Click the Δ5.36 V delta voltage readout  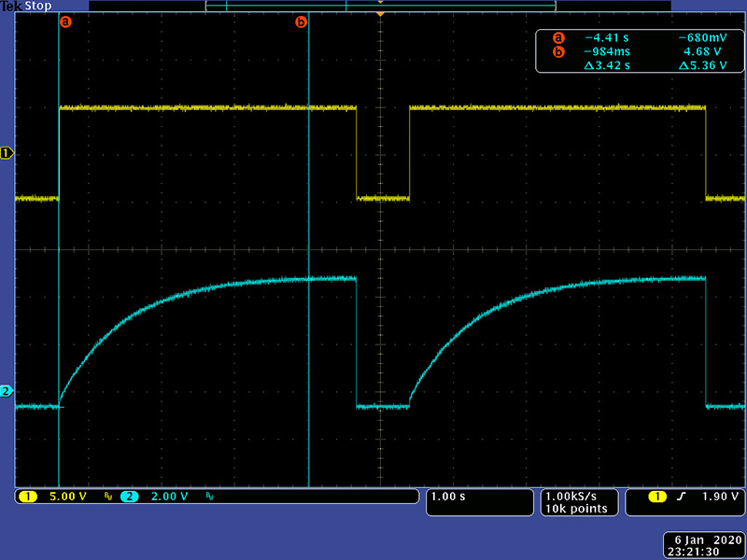[x=703, y=66]
